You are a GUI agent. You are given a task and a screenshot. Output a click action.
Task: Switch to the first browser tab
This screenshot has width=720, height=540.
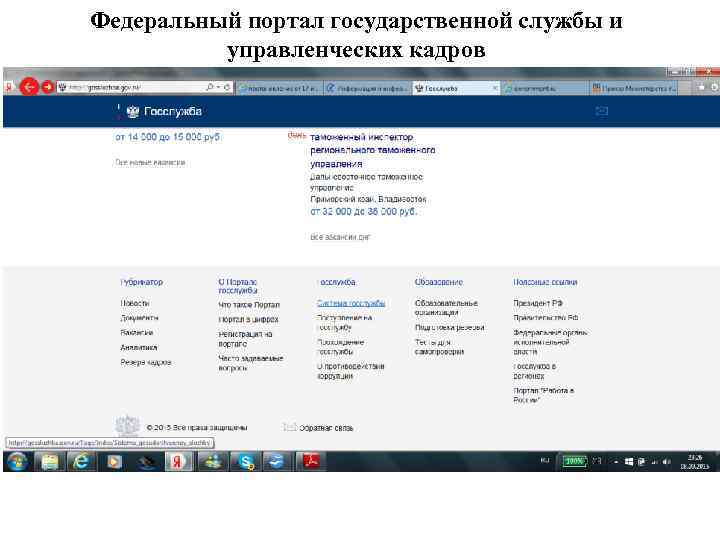279,88
